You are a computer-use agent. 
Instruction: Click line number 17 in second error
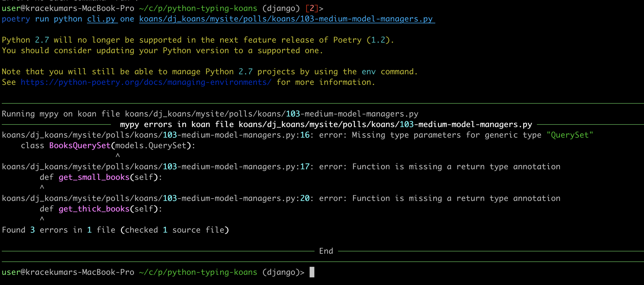coord(305,167)
